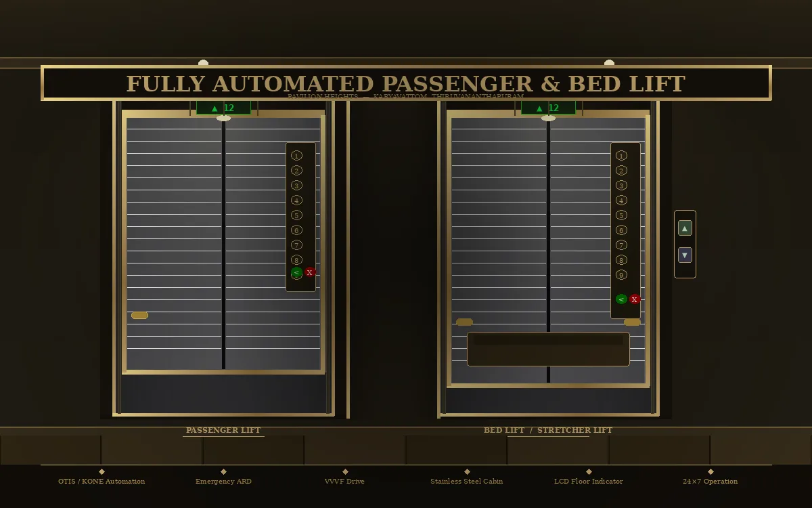Click the Stainless Steel Cabin text
This screenshot has width=812, height=508.
click(467, 482)
